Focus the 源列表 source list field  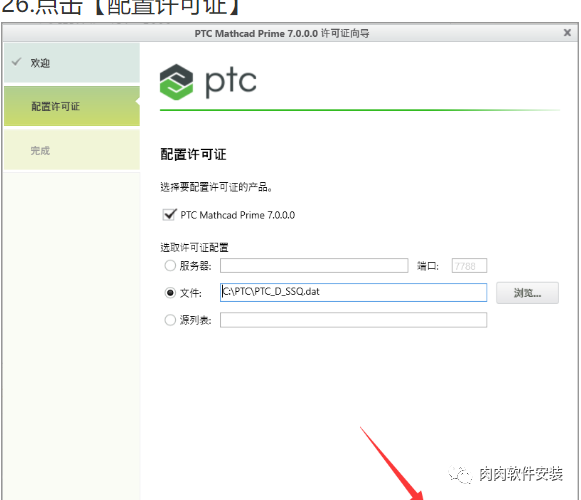click(x=353, y=320)
